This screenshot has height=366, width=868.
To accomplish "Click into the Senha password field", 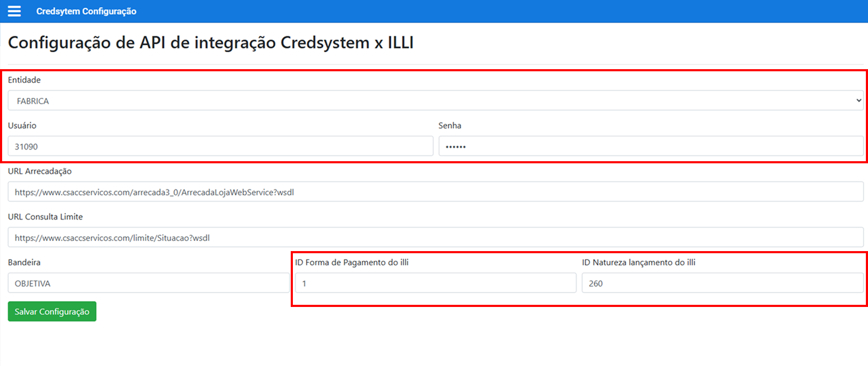I will click(x=651, y=146).
